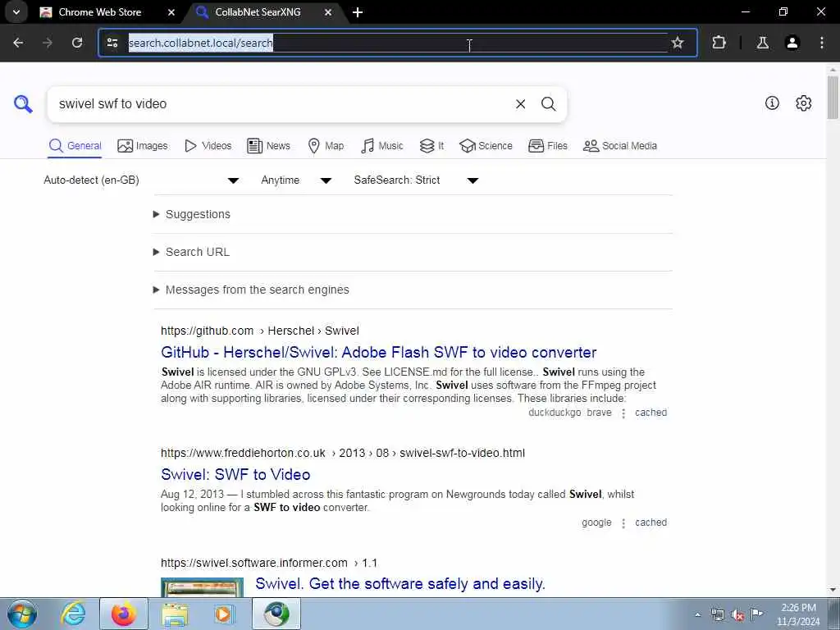Open more options dots on freddiehorton result
Screen dimensions: 840x630
[x=623, y=523]
